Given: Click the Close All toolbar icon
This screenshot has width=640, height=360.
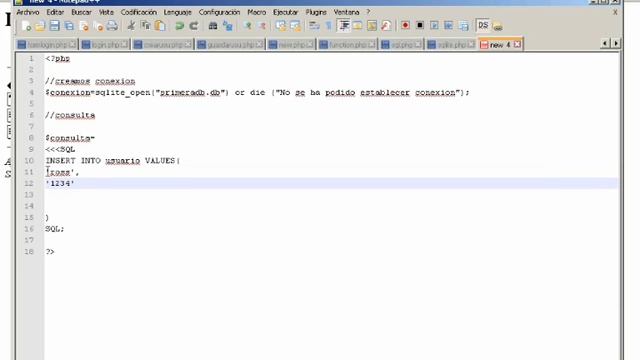Looking at the screenshot, I should (98, 26).
